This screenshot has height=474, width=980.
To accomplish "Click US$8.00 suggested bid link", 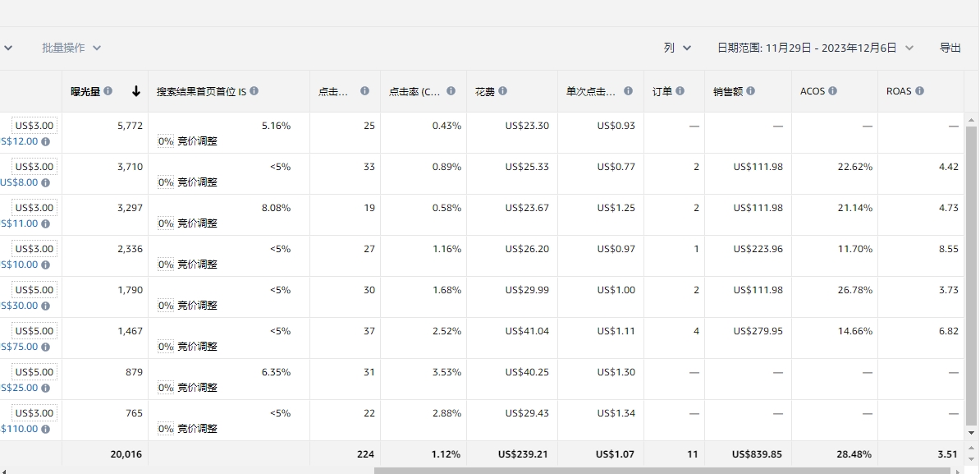I will 19,182.
